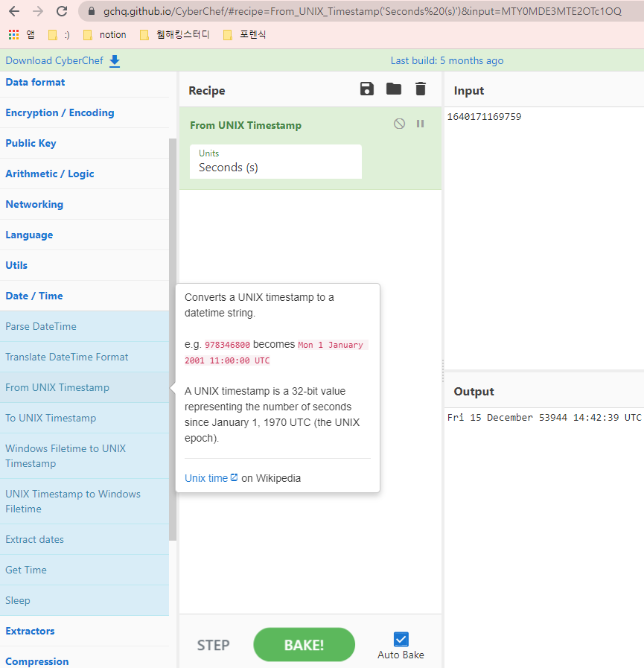
Task: Select Windows Filetime to UNIX Timestamp operation
Action: tap(84, 457)
